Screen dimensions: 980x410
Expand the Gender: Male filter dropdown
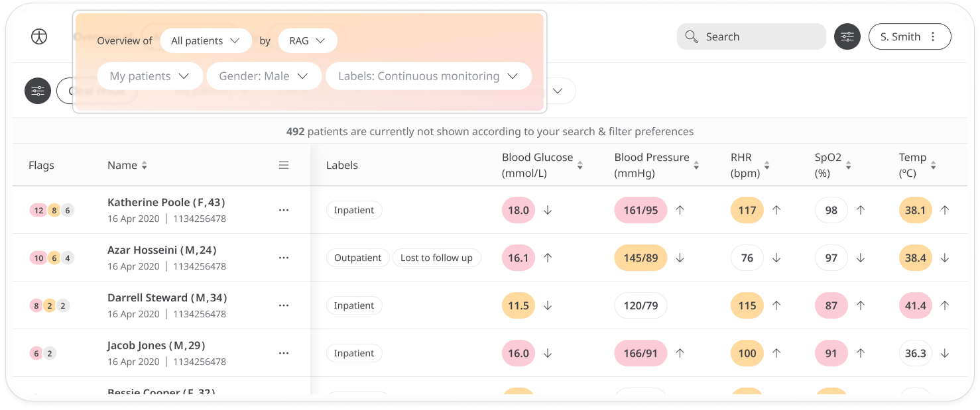264,76
